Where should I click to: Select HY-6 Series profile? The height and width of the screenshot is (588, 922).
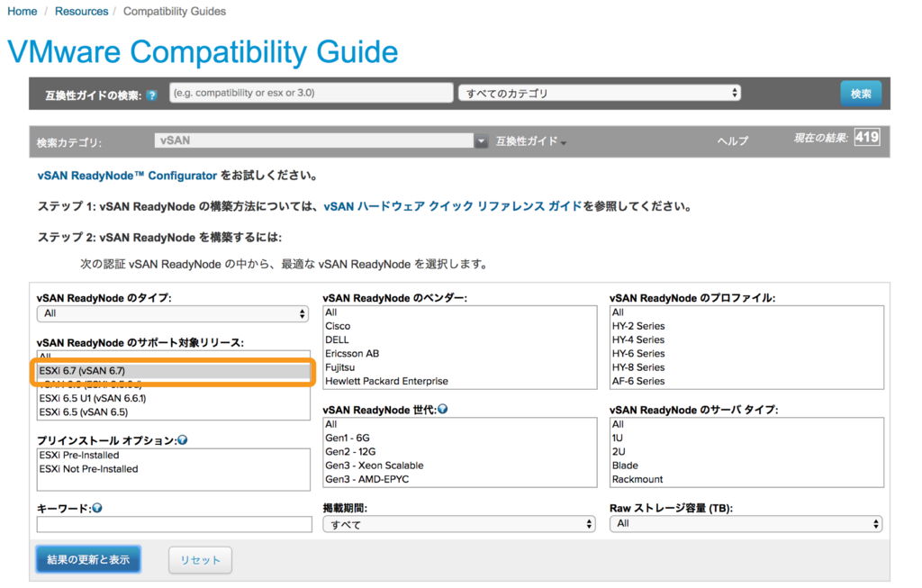click(x=746, y=354)
